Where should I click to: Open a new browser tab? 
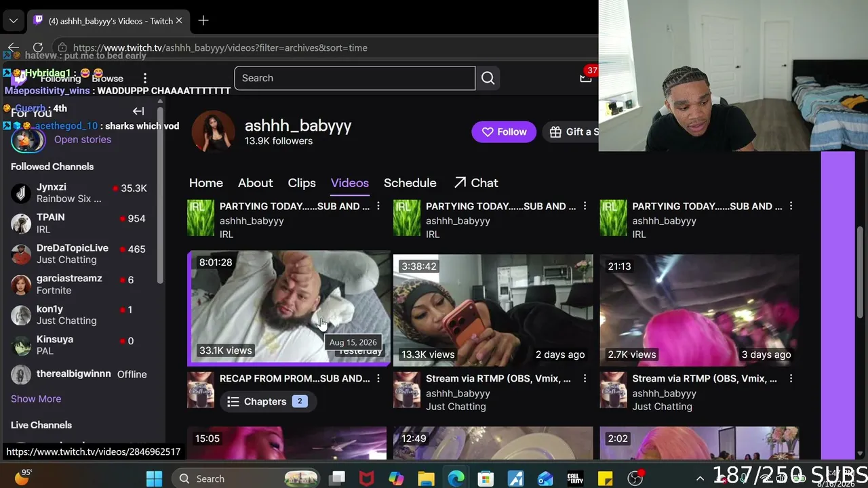[x=203, y=21]
